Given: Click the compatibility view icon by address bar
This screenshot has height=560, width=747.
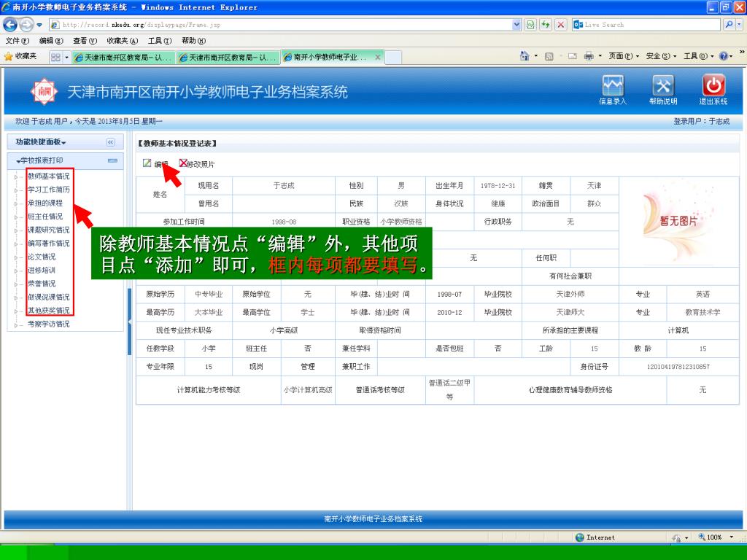Looking at the screenshot, I should pyautogui.click(x=530, y=24).
